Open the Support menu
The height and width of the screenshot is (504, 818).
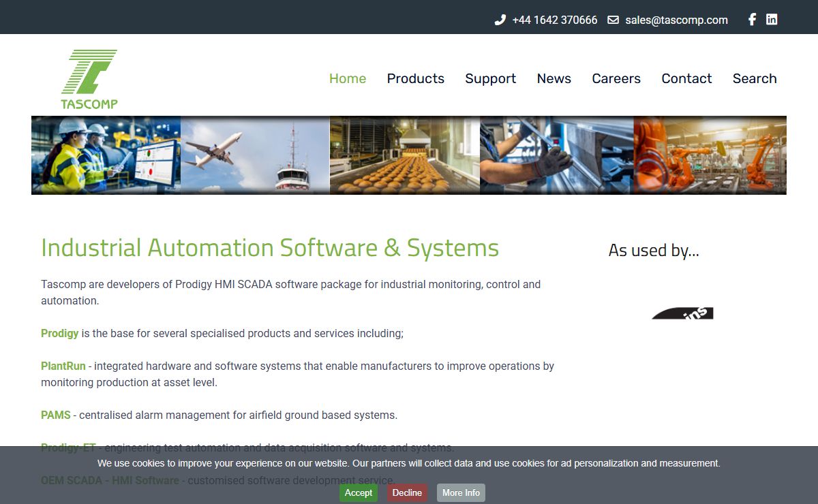pos(491,78)
